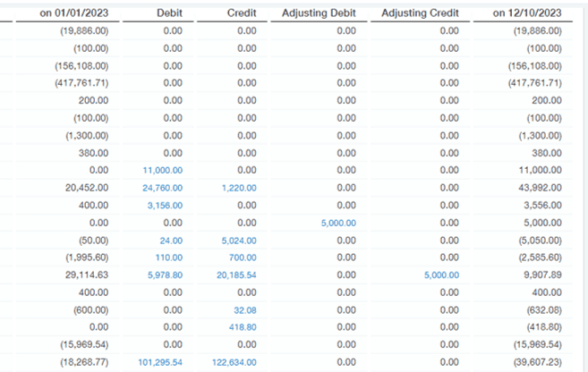Viewport: 588px width, 372px height.
Task: Open the 24,760.00 debit amount link
Action: tap(162, 188)
